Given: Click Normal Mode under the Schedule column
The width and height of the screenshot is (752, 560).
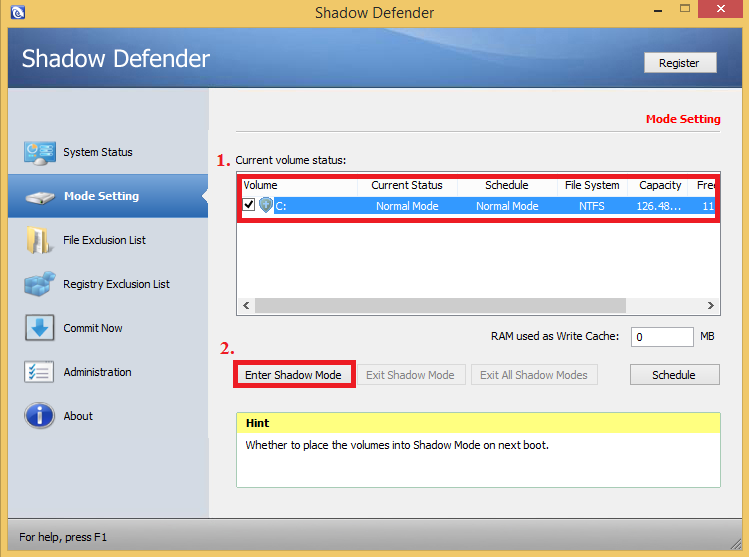Looking at the screenshot, I should [x=507, y=206].
